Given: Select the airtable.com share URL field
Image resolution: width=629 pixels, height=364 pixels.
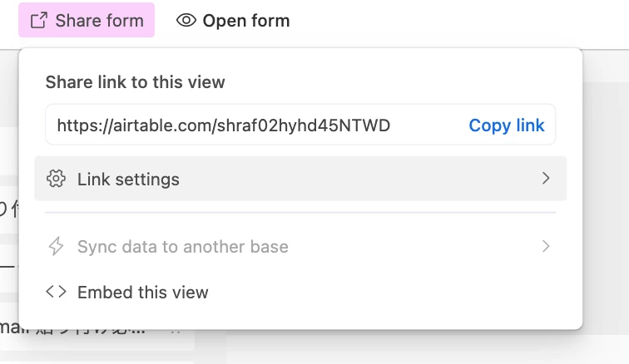Looking at the screenshot, I should 250,125.
